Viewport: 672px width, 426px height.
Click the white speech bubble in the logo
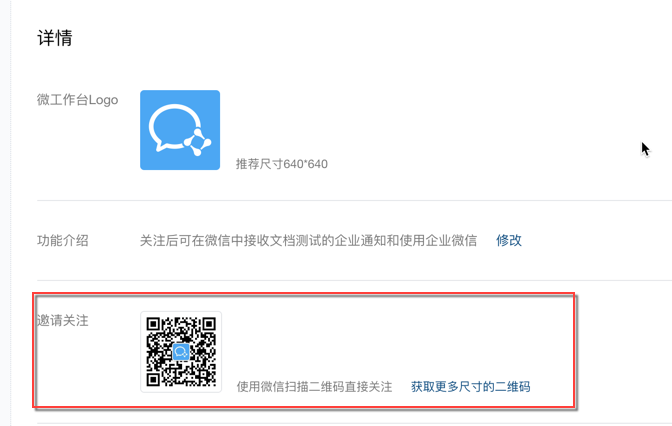tap(174, 128)
